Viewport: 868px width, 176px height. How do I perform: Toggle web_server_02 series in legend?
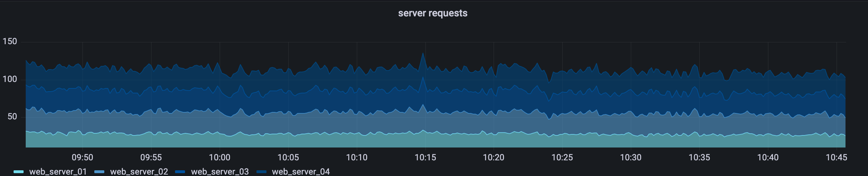(x=139, y=172)
